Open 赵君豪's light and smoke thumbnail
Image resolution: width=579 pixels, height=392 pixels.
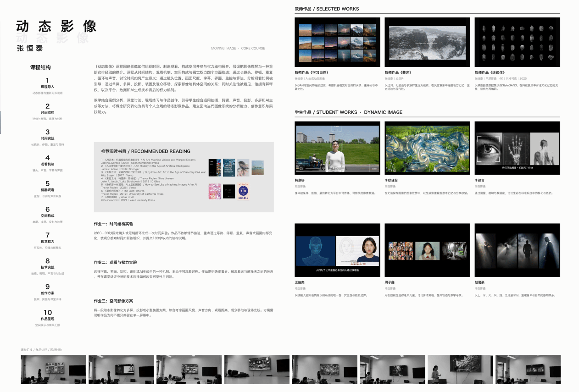[x=517, y=250]
